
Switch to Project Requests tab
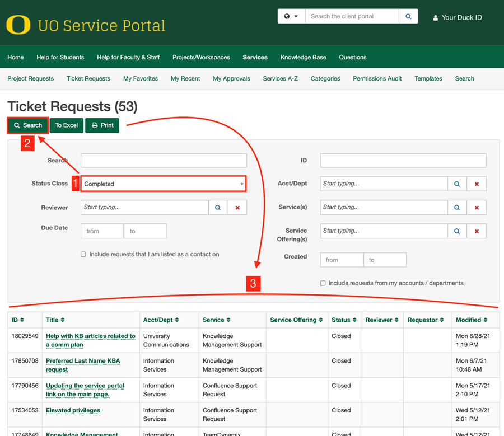31,79
